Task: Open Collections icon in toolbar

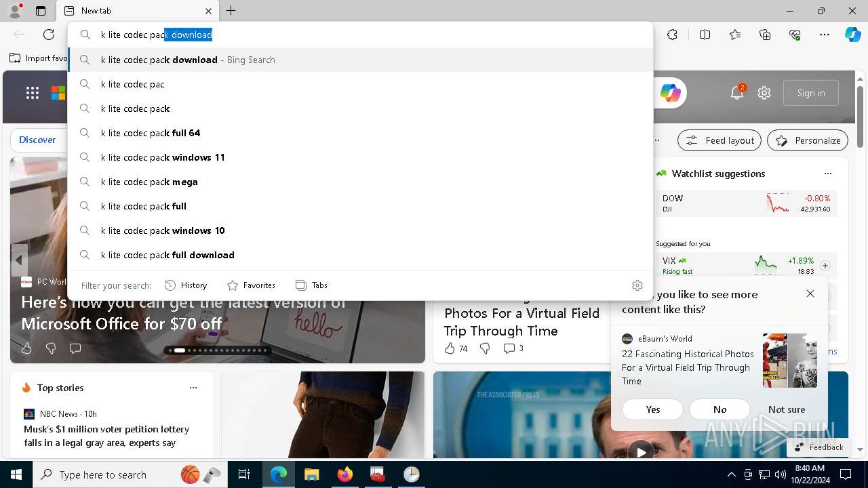Action: (765, 35)
